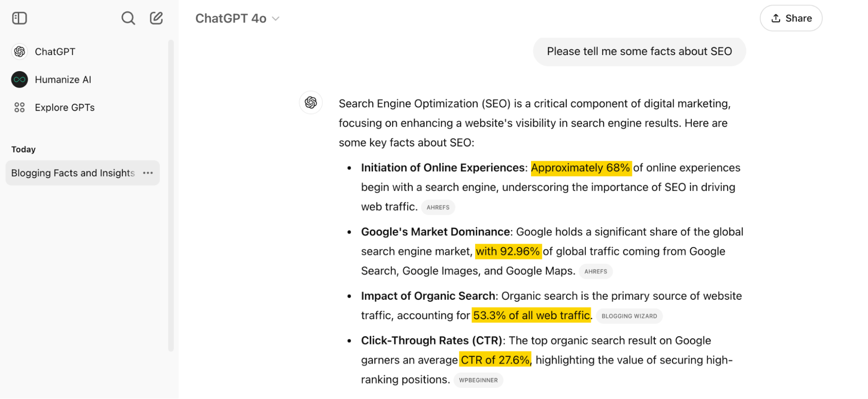Open the AHREFS source under Google's Market Dominance
The height and width of the screenshot is (399, 868).
point(595,271)
